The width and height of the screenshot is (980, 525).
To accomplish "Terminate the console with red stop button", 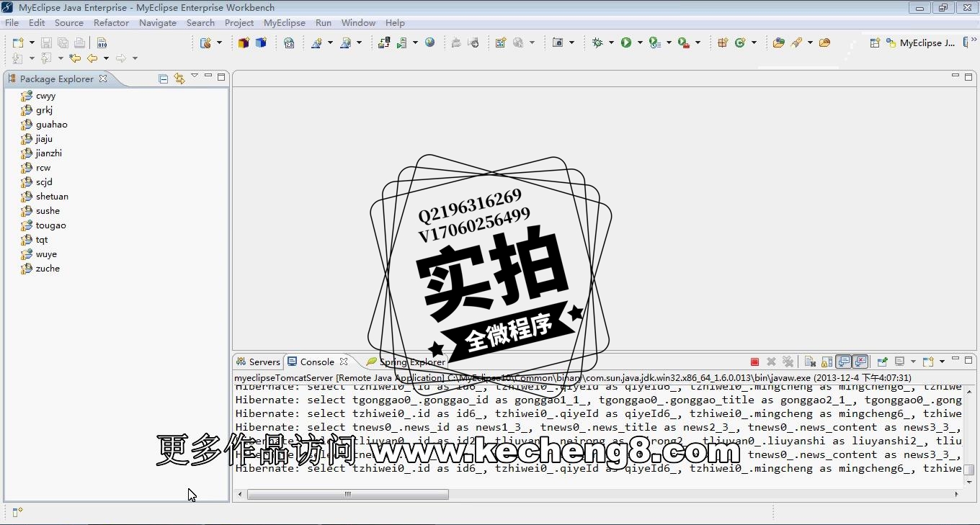I will pos(754,362).
